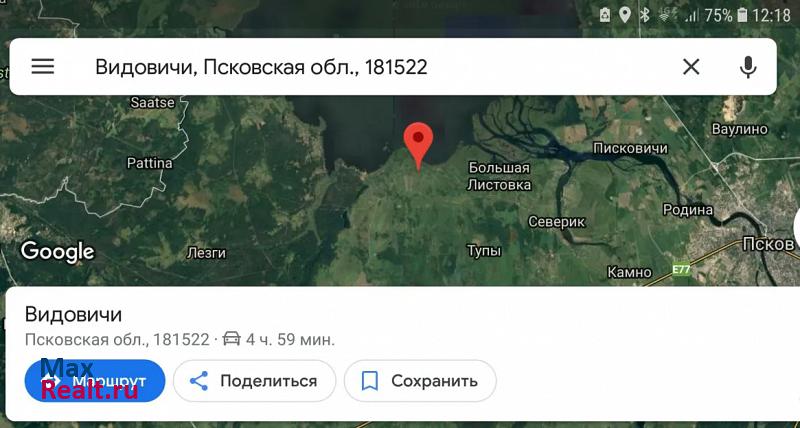
Task: Tap the location icon in status bar
Action: click(x=624, y=15)
